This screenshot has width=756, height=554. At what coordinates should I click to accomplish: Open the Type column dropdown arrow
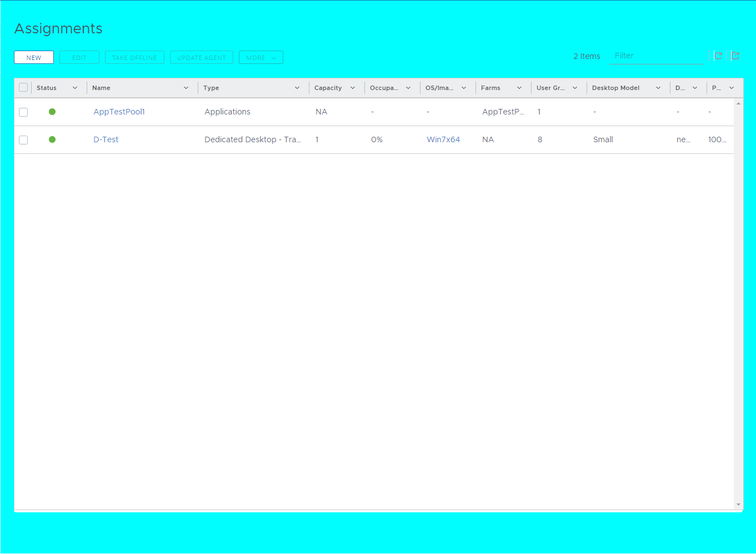297,88
